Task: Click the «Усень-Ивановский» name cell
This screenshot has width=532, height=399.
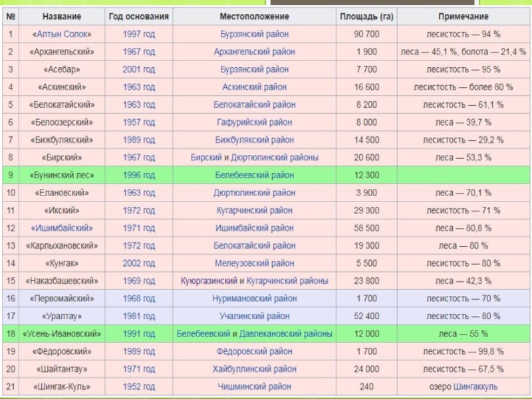Action: [62, 334]
